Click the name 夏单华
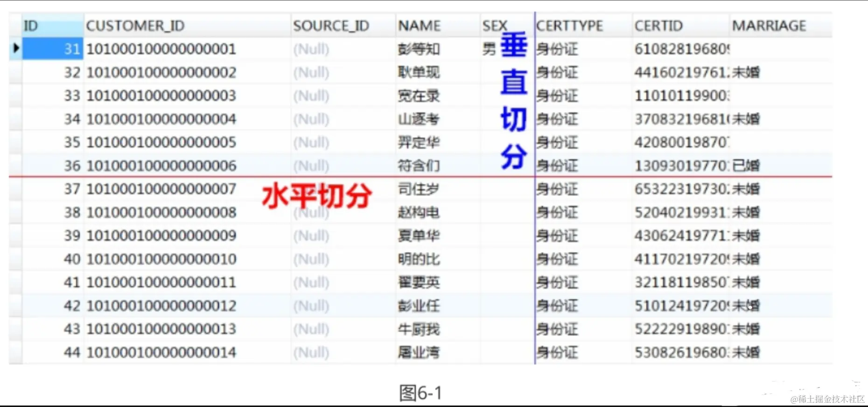868x407 pixels. click(x=419, y=236)
